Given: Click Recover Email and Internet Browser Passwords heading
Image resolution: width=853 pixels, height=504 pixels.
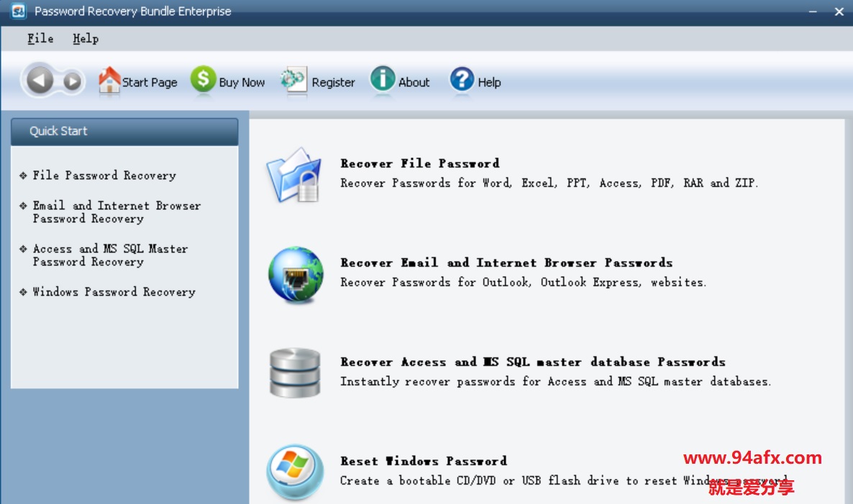Looking at the screenshot, I should [x=506, y=262].
